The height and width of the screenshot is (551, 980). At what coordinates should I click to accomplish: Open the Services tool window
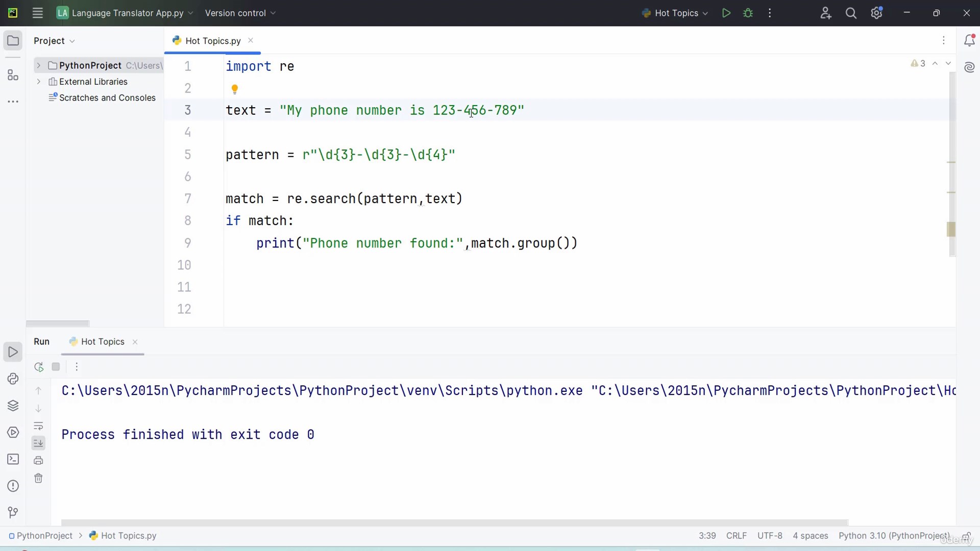13,433
